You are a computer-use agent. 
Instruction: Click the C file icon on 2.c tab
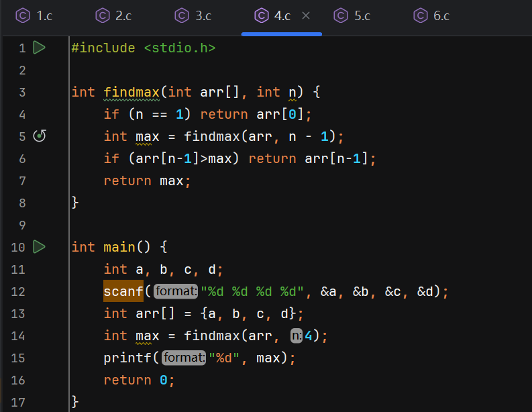pos(103,15)
